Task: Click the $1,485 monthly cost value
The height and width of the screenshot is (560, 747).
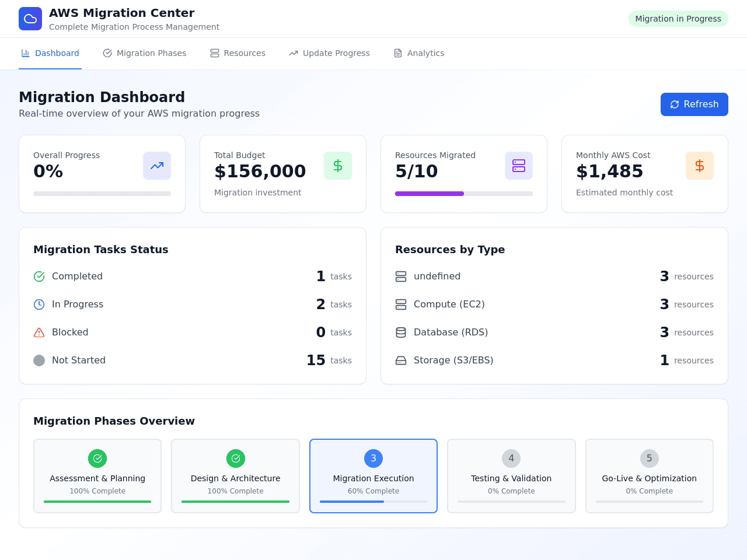Action: pos(609,171)
